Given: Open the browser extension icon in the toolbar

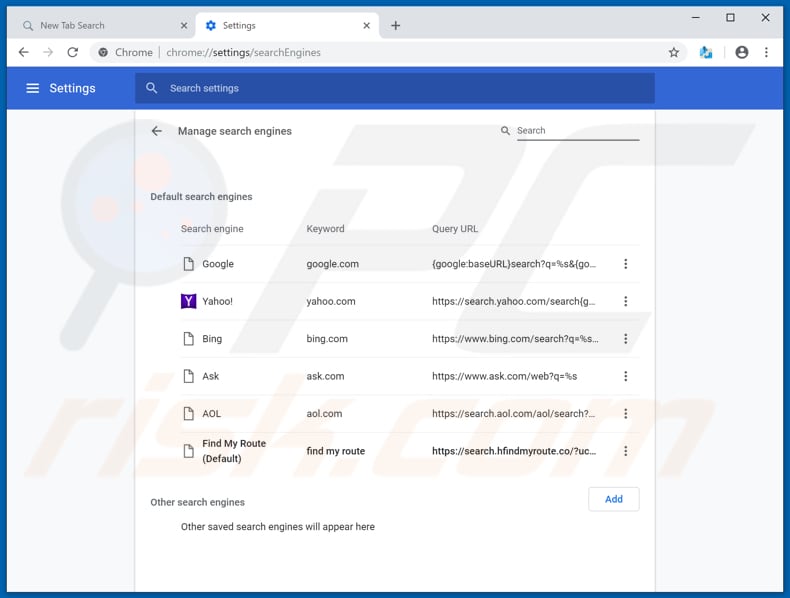Looking at the screenshot, I should [x=706, y=52].
